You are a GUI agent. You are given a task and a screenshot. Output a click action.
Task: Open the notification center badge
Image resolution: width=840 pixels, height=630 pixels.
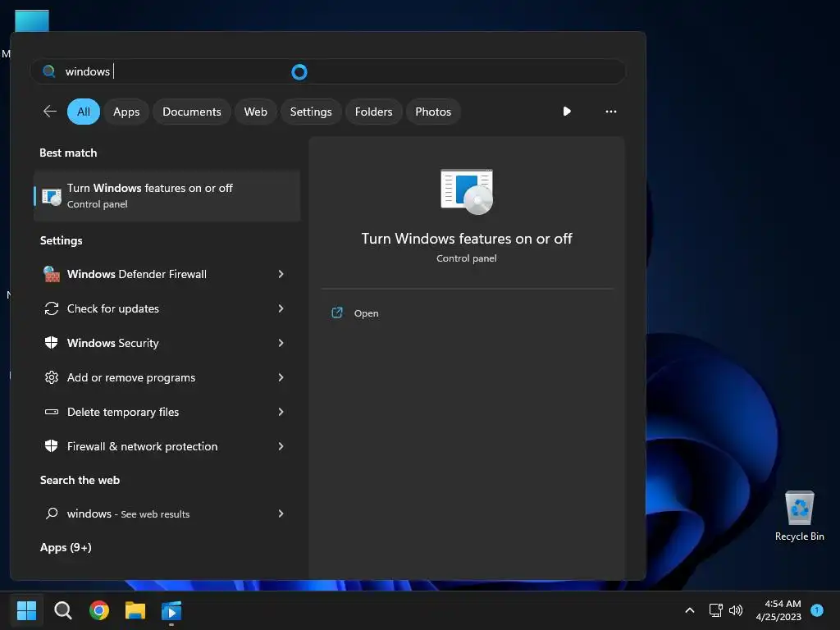(x=817, y=610)
